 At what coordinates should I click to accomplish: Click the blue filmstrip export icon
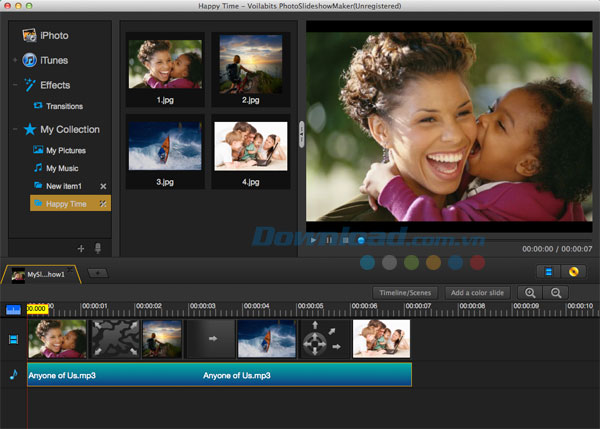pos(548,271)
